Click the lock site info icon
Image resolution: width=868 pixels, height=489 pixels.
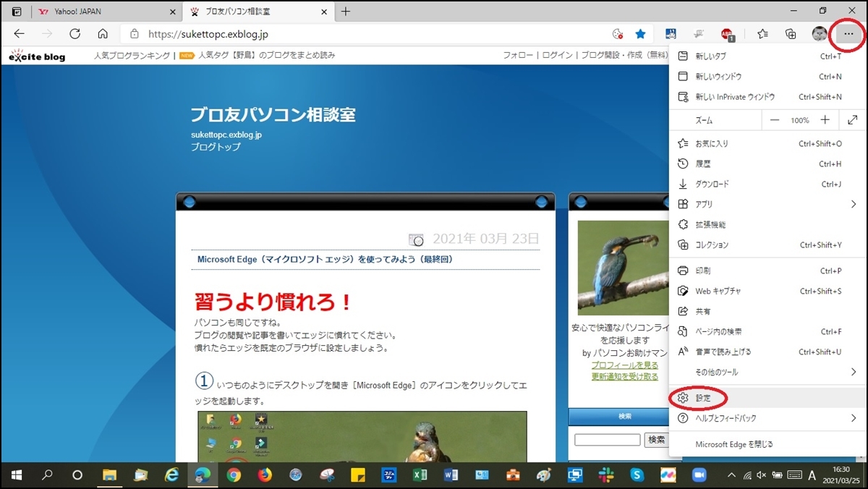point(134,34)
